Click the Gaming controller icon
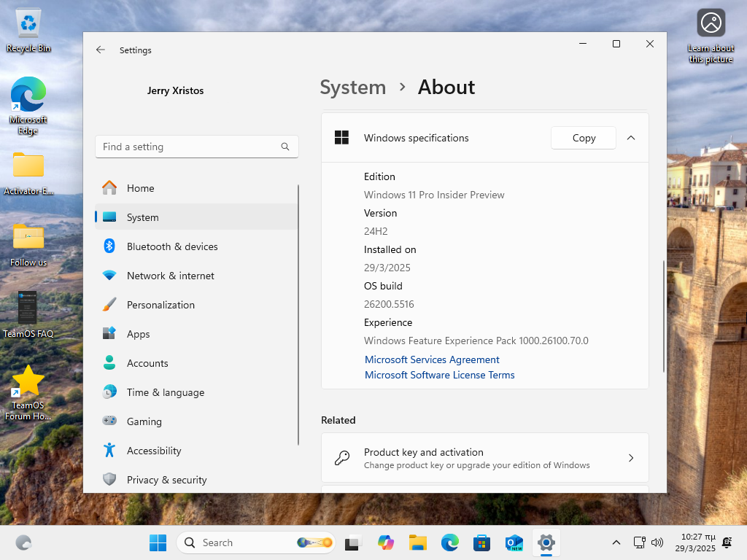This screenshot has width=747, height=560. (109, 421)
